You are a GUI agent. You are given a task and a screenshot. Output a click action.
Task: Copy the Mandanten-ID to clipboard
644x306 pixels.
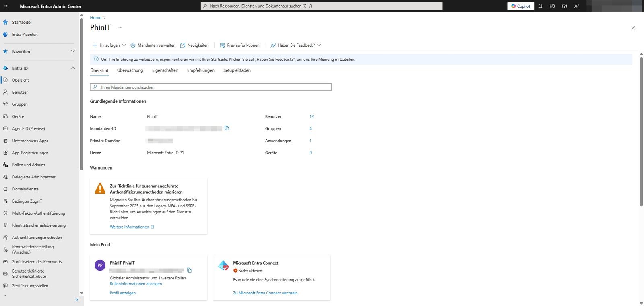227,128
